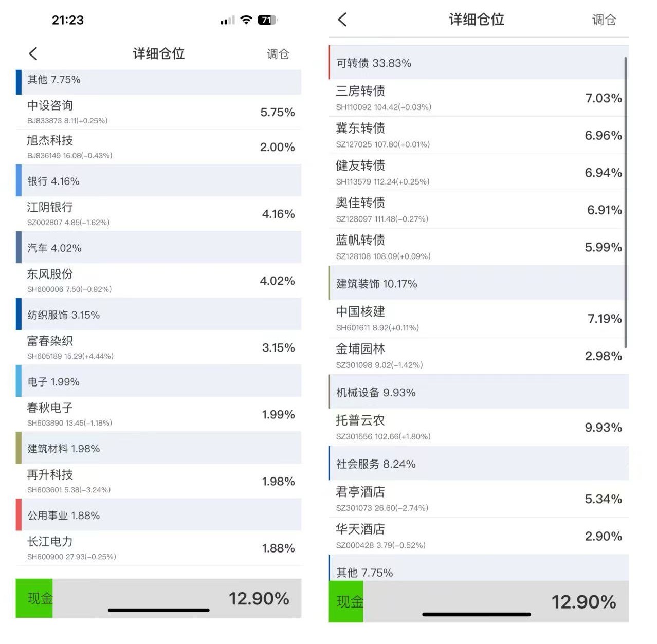This screenshot has width=657, height=644.
Task: Click the green 现金 block on right
Action: pyautogui.click(x=346, y=601)
